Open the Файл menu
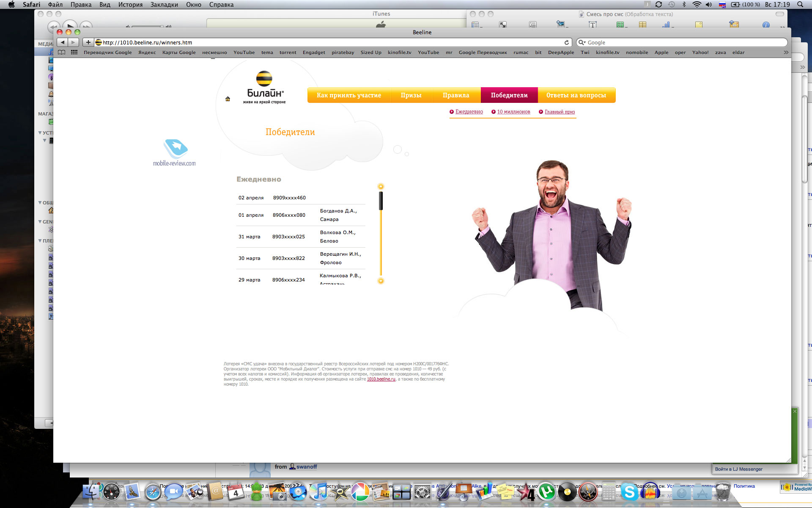This screenshot has height=508, width=812. [55, 4]
